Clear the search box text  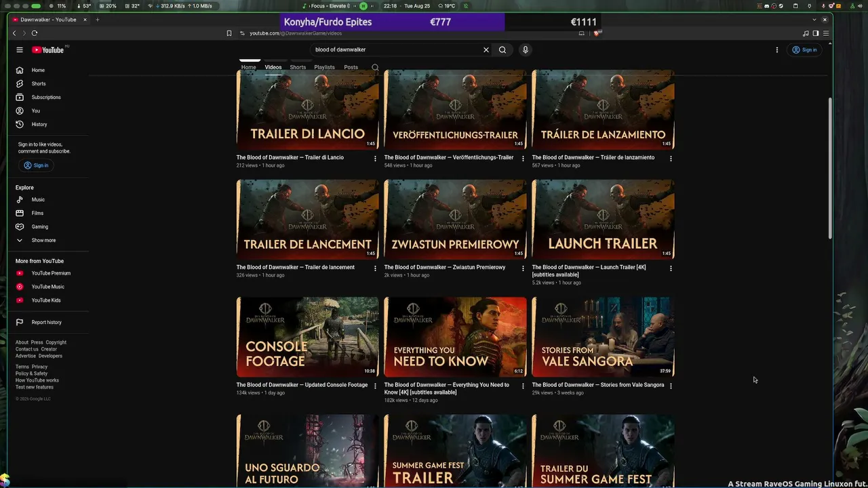coord(486,49)
